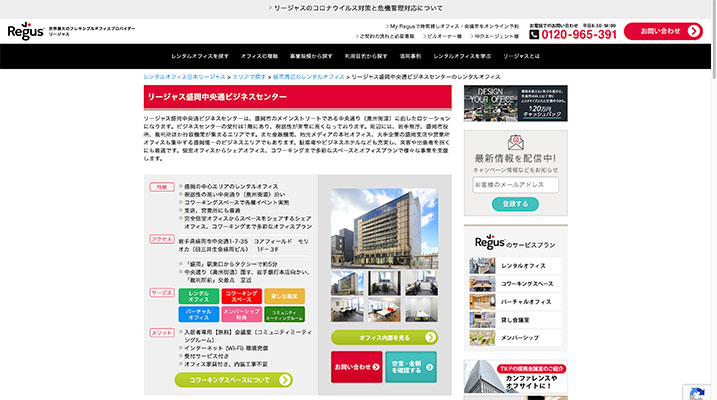Screen dimensions: 717x400
Task: Open the coronavirus response notice at top
Action: [355, 8]
